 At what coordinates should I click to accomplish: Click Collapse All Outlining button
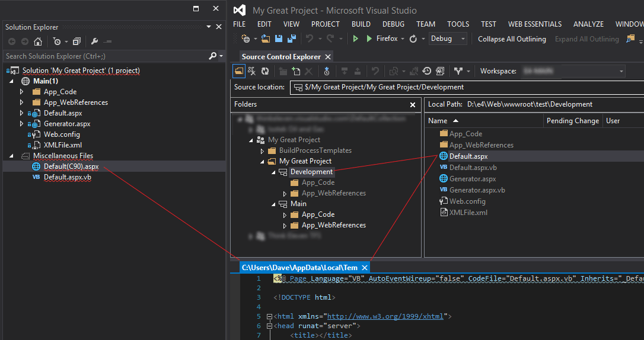tap(512, 39)
